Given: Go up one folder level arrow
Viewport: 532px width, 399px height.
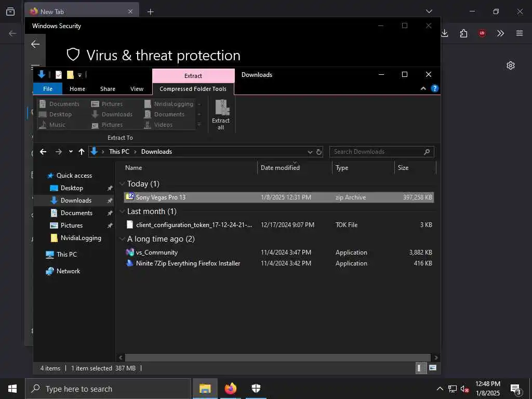Looking at the screenshot, I should [x=82, y=152].
